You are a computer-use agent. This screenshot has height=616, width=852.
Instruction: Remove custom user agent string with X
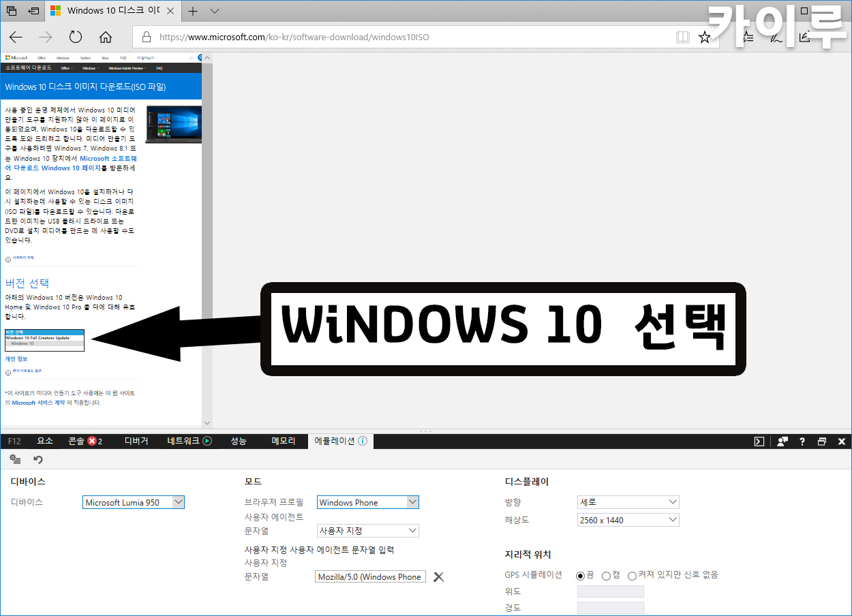(x=439, y=577)
